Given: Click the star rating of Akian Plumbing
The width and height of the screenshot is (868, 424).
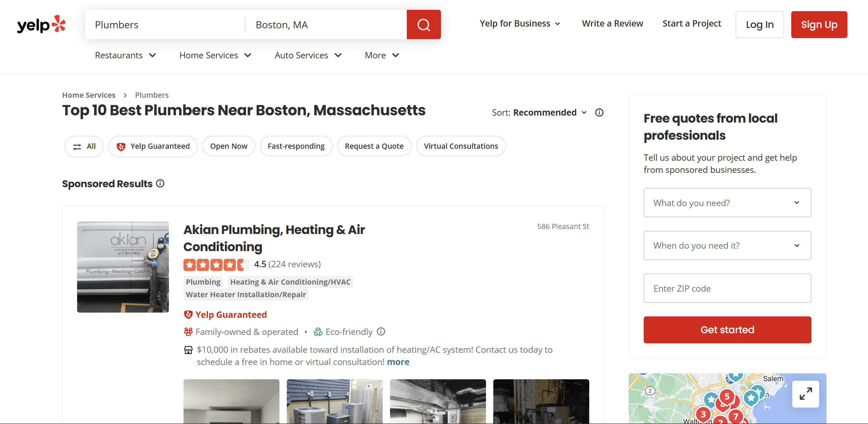Looking at the screenshot, I should (216, 265).
